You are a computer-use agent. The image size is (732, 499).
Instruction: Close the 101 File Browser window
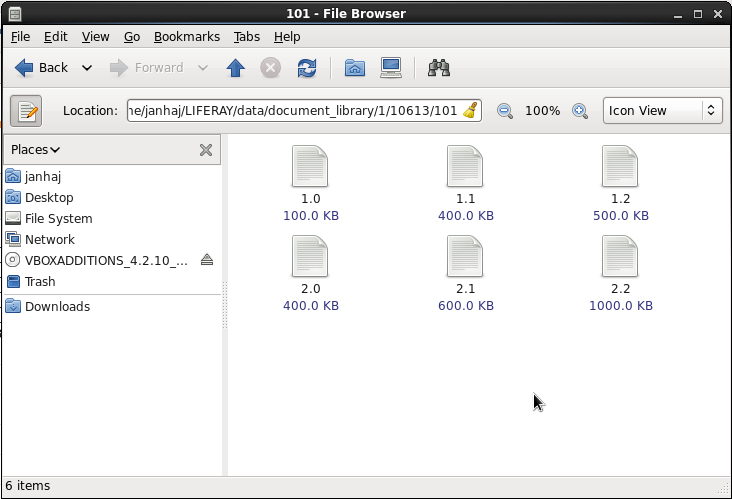pyautogui.click(x=718, y=14)
